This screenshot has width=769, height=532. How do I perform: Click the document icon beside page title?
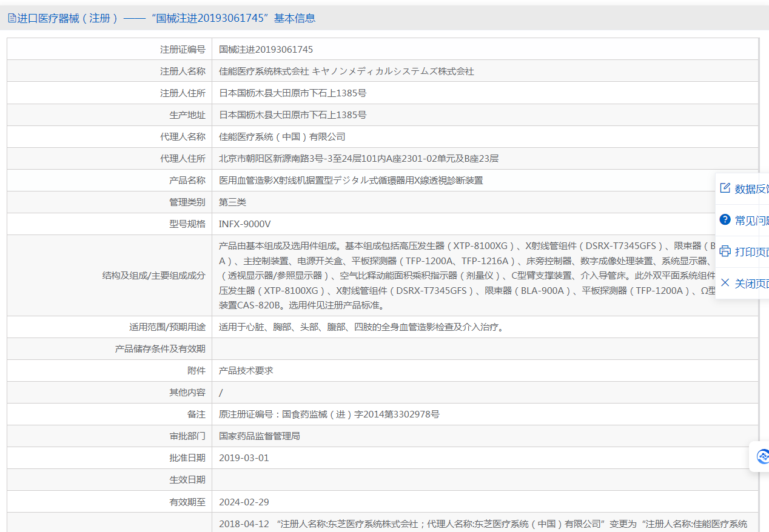click(12, 18)
